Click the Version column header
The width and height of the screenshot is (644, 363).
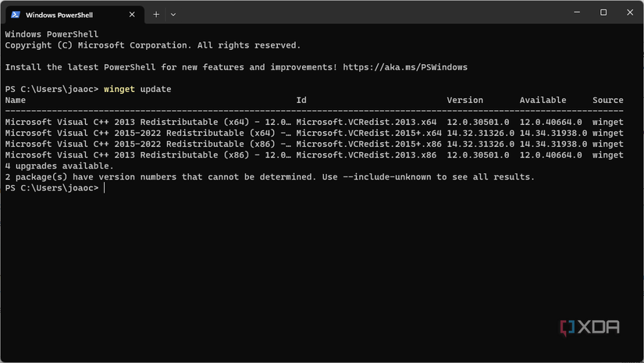(x=464, y=100)
